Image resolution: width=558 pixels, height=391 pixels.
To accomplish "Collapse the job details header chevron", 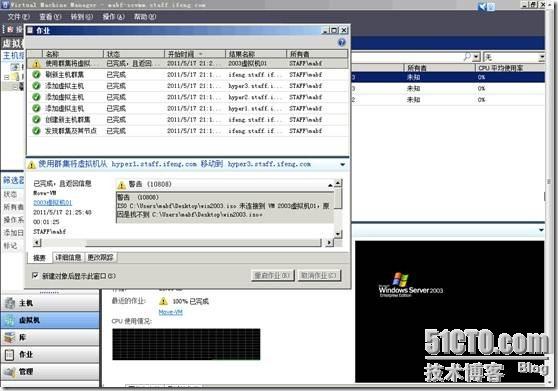I will tap(342, 164).
